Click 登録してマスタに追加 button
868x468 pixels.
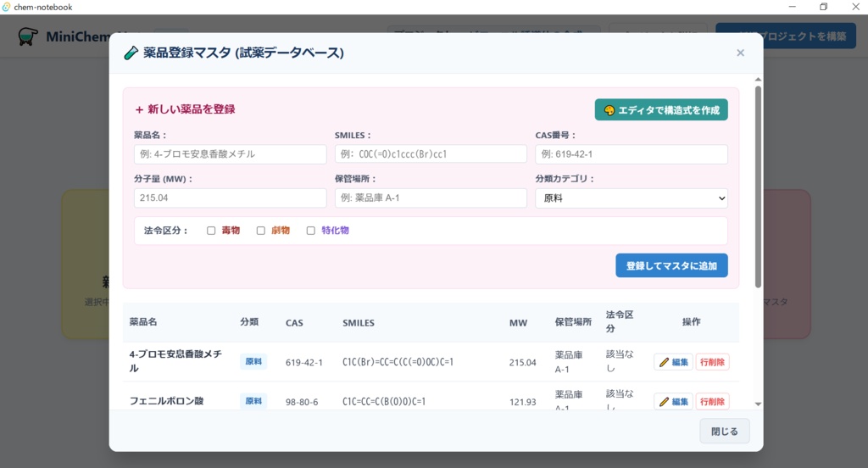click(671, 265)
